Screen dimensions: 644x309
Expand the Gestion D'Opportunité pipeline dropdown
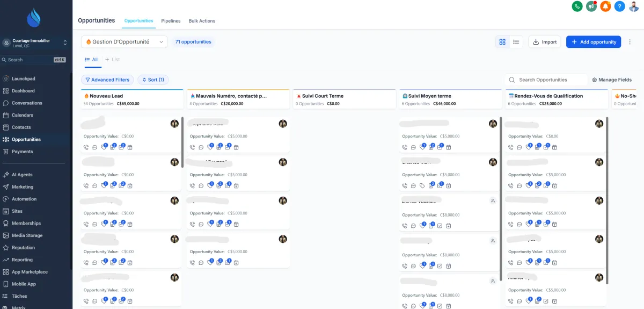pyautogui.click(x=124, y=42)
